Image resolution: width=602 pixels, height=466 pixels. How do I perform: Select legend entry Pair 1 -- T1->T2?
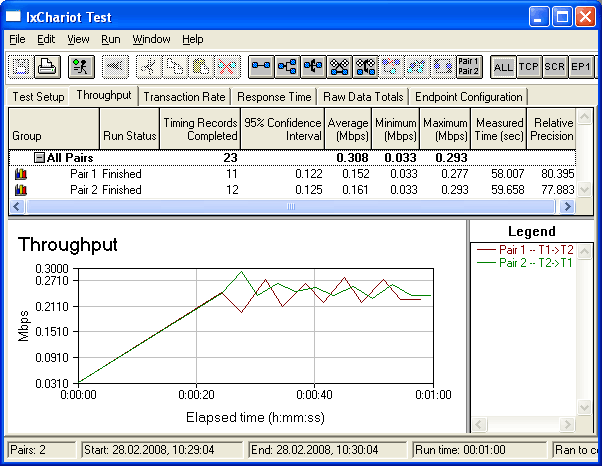coord(524,250)
